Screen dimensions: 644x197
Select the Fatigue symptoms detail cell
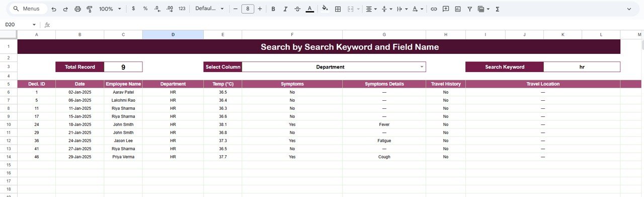(384, 141)
